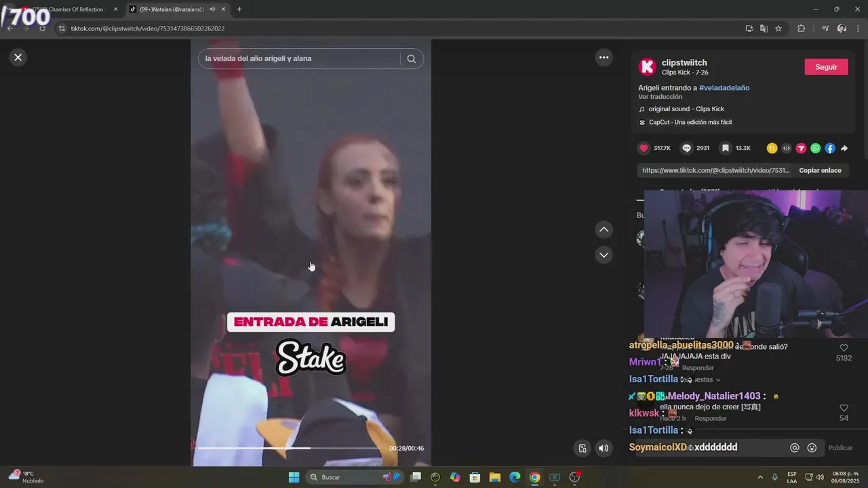Seek on the video progress bar
The height and width of the screenshot is (488, 868).
(x=290, y=448)
